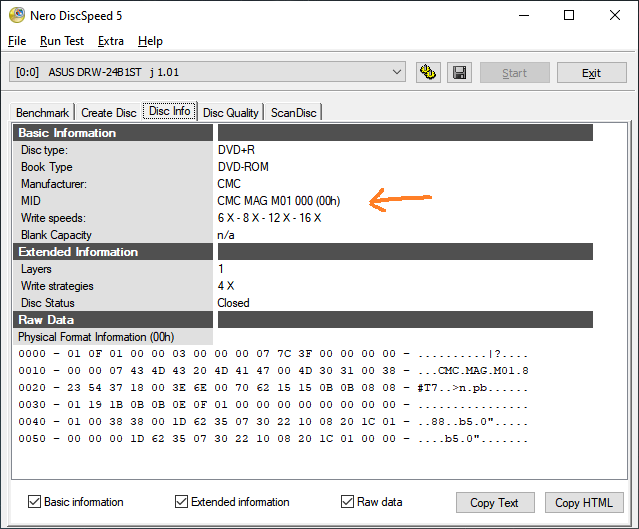Click the write speeds value 6 X - 8 X - 12 X - 16 X
Viewport: 639px width, 529px height.
click(x=269, y=218)
